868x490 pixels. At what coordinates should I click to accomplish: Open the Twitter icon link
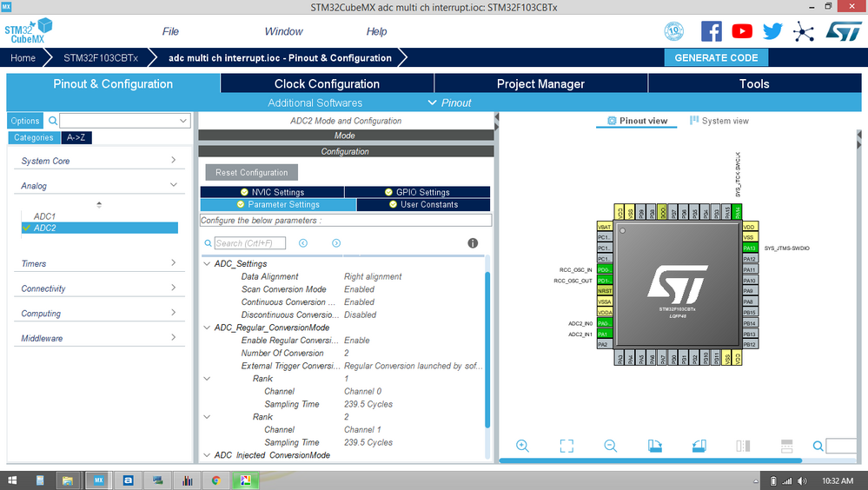click(772, 31)
